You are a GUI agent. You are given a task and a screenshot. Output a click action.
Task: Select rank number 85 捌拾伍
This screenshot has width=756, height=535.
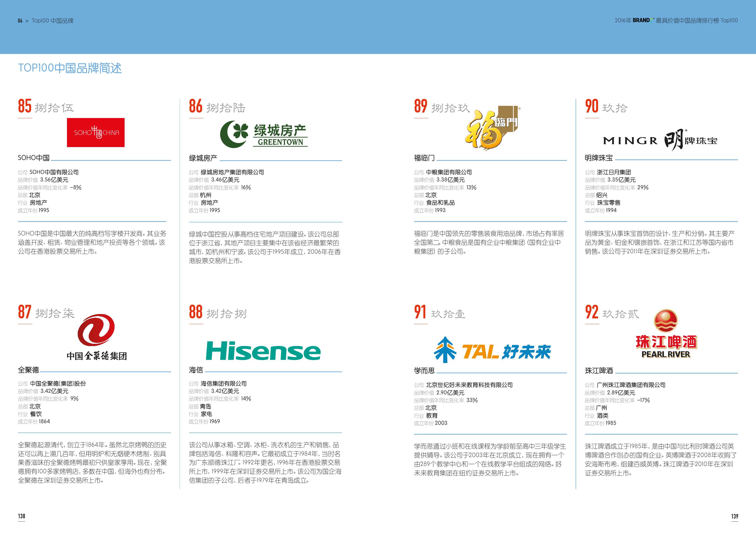(46, 106)
